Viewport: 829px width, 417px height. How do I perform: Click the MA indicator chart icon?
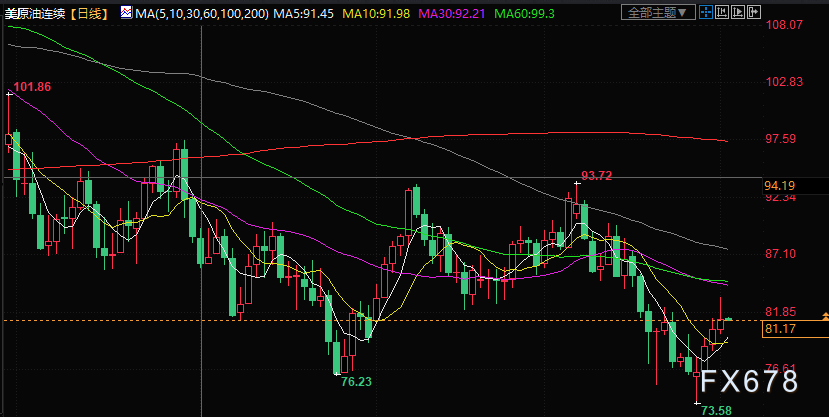pos(126,12)
